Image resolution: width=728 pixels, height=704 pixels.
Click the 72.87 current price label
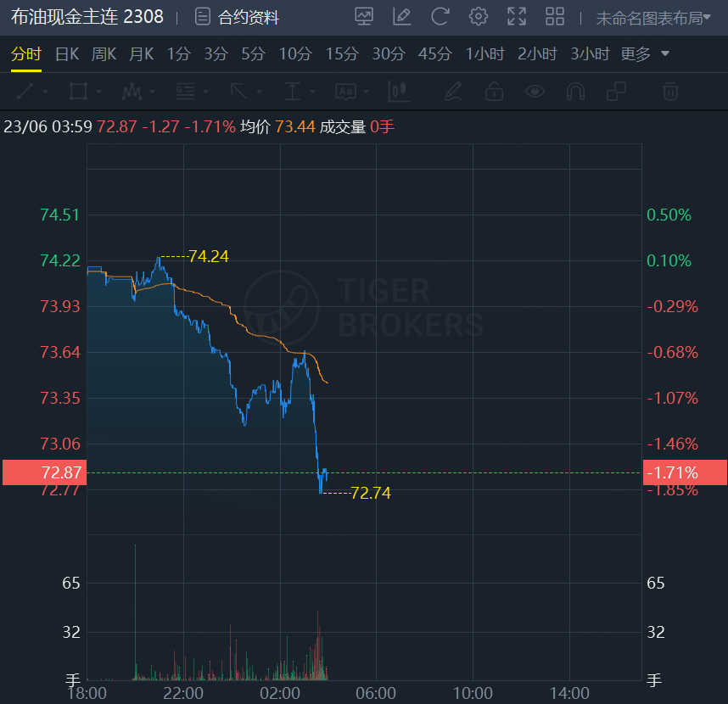tap(42, 472)
